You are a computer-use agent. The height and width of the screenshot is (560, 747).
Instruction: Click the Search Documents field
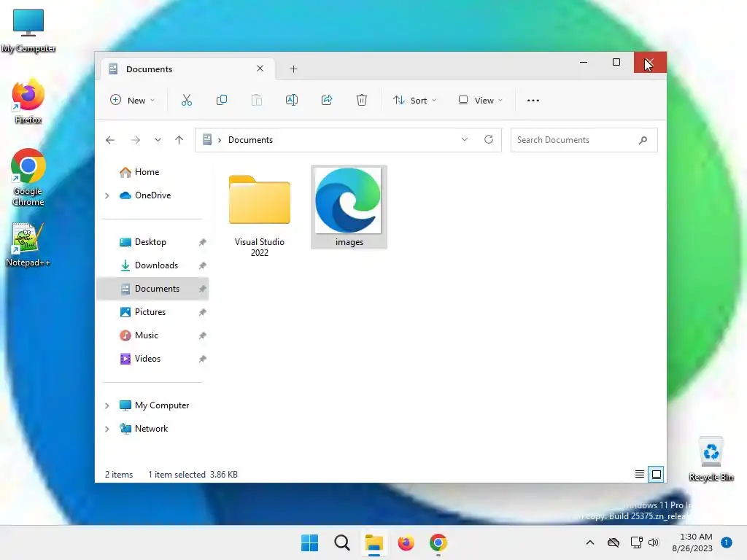584,140
